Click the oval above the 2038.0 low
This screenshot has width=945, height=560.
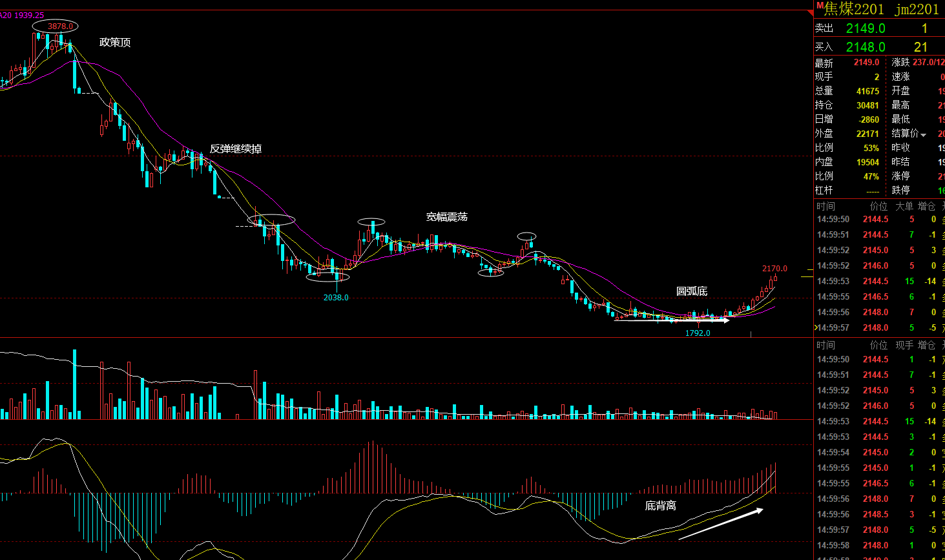coord(327,277)
